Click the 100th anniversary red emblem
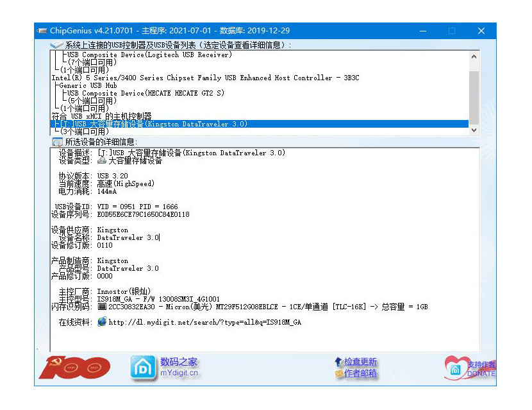Image resolution: width=532 pixels, height=410 pixels. (74, 367)
